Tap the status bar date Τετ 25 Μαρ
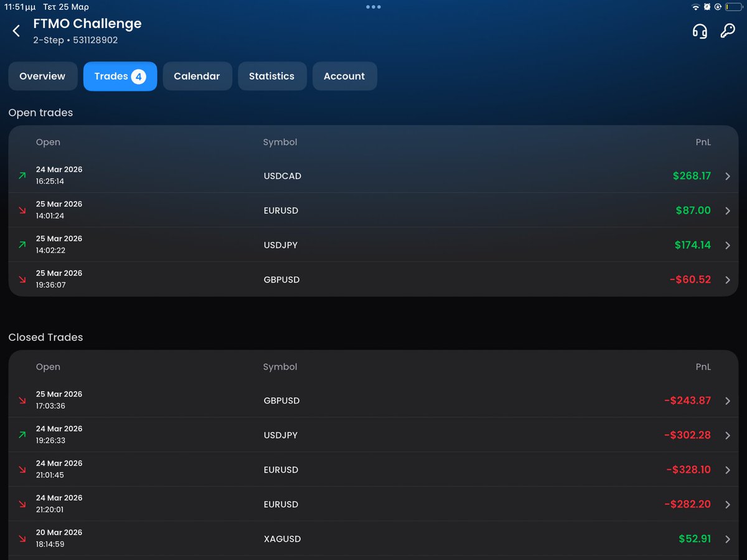The width and height of the screenshot is (747, 560). tap(66, 7)
